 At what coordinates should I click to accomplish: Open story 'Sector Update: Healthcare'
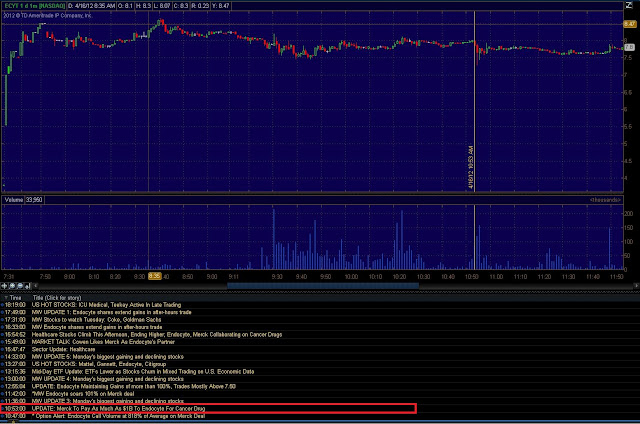coord(63,349)
